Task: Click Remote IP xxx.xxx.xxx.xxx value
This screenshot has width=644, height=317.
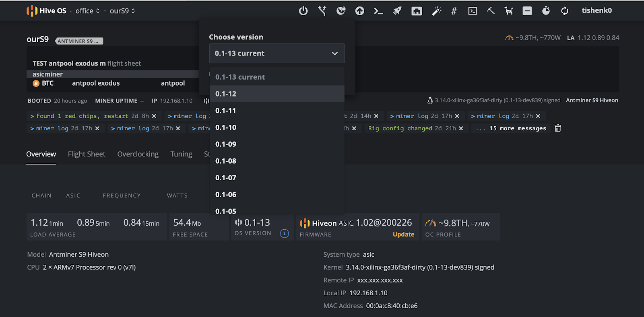Action: coord(380,280)
